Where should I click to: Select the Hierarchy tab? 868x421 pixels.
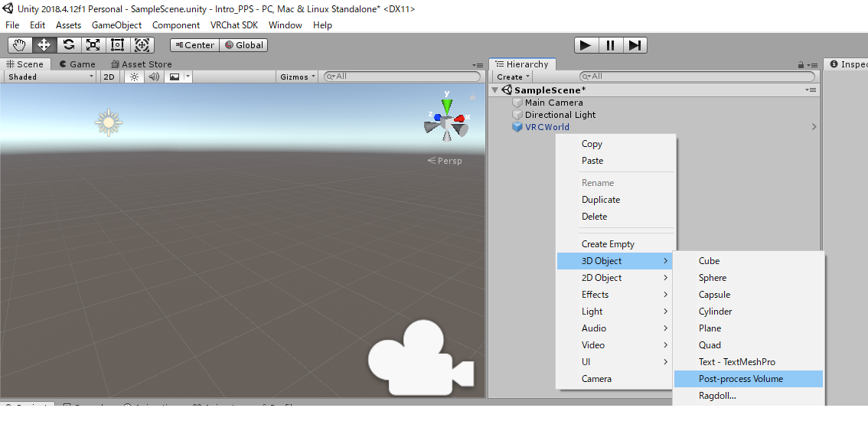(x=522, y=64)
